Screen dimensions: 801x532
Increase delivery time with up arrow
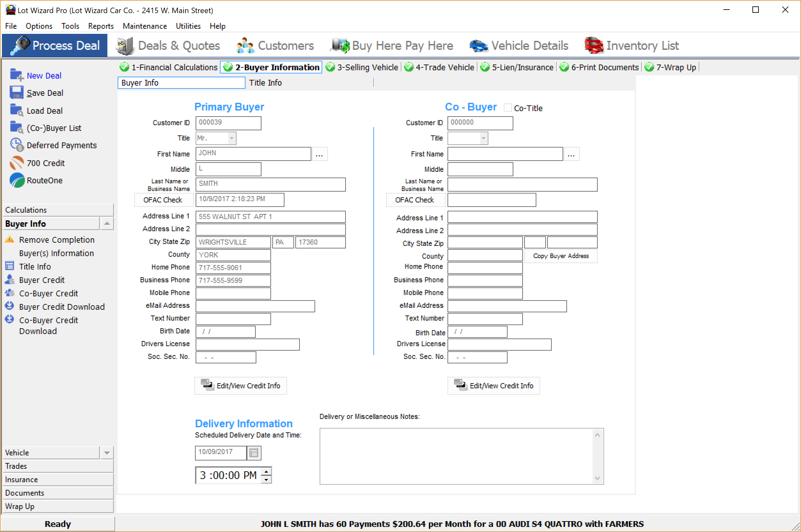[267, 472]
